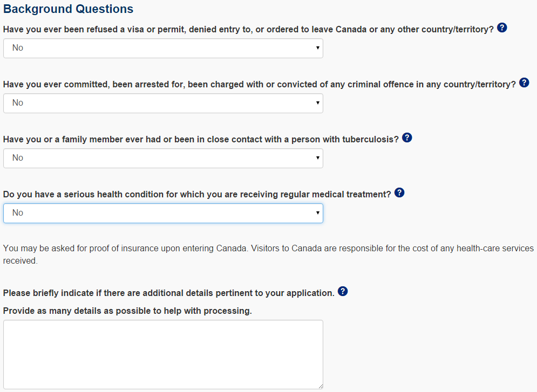The width and height of the screenshot is (537, 392).
Task: Expand the criminal offence answer dropdown
Action: pyautogui.click(x=163, y=103)
